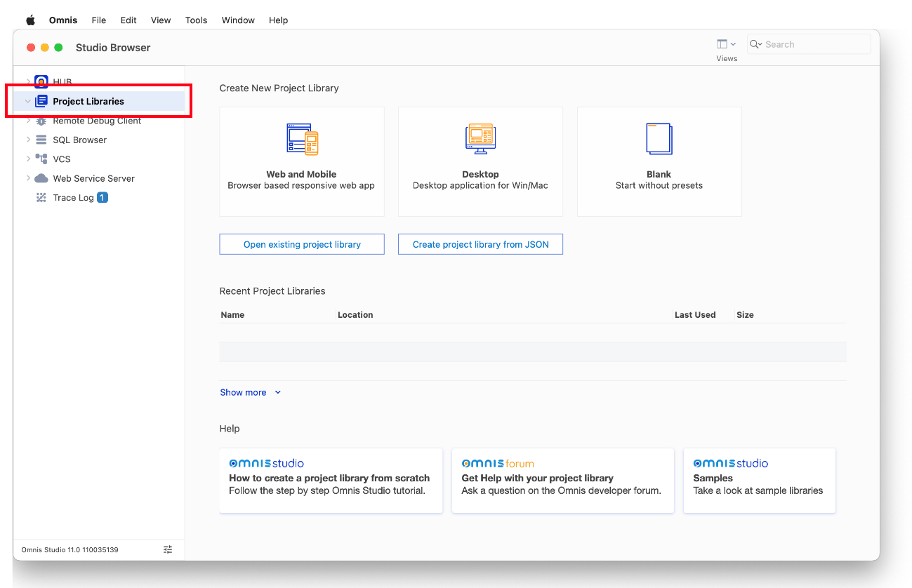Click the Project Libraries icon
Image resolution: width=912 pixels, height=588 pixels.
(41, 101)
